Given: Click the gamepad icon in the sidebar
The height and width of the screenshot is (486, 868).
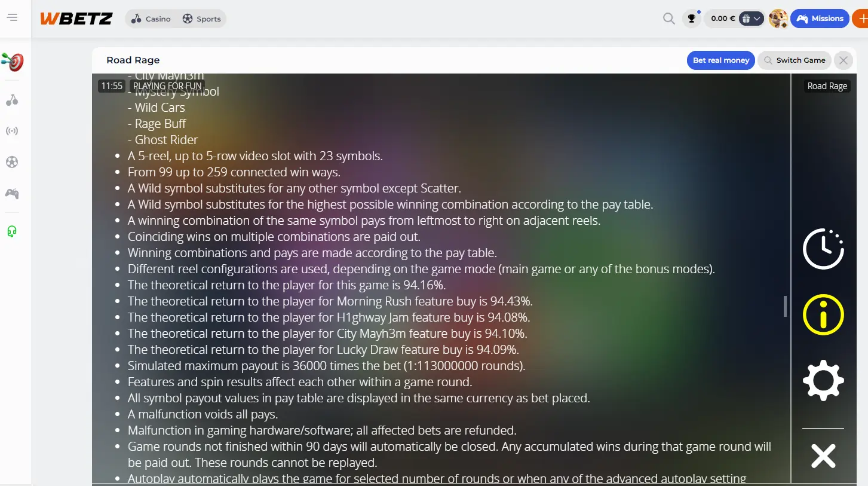Looking at the screenshot, I should click(12, 193).
